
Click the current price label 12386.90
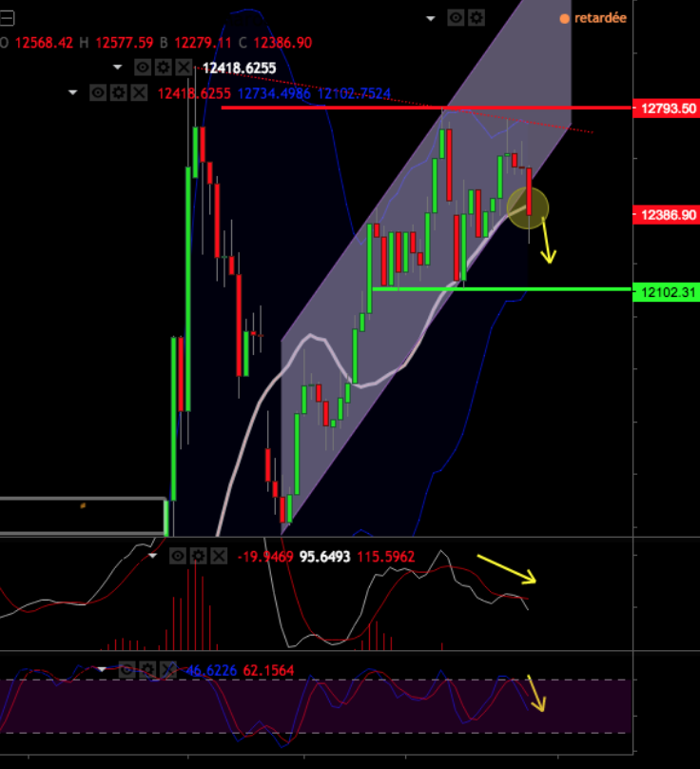coord(666,215)
